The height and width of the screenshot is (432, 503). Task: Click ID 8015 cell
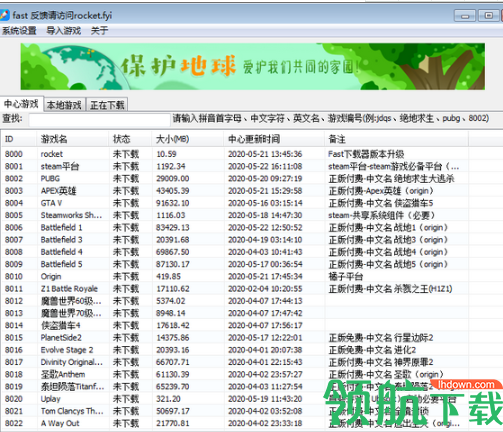pos(14,338)
